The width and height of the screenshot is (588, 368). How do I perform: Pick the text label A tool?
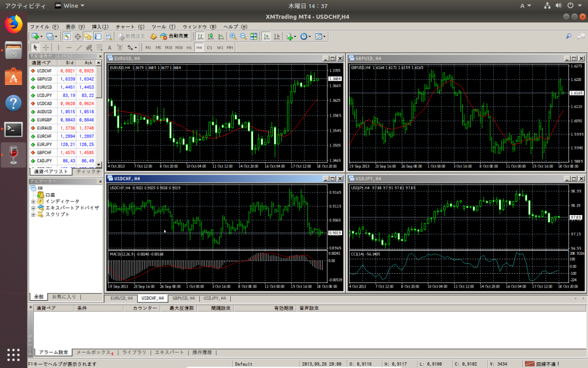pyautogui.click(x=110, y=48)
